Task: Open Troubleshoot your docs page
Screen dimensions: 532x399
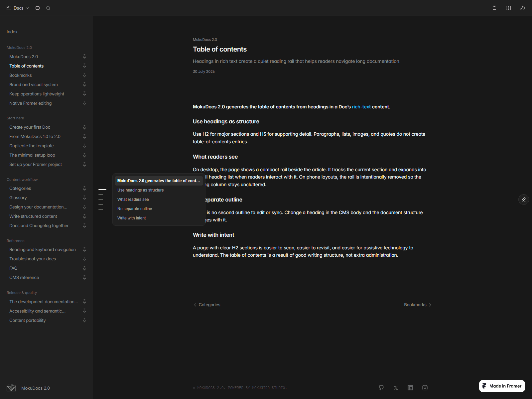Action: 33,259
